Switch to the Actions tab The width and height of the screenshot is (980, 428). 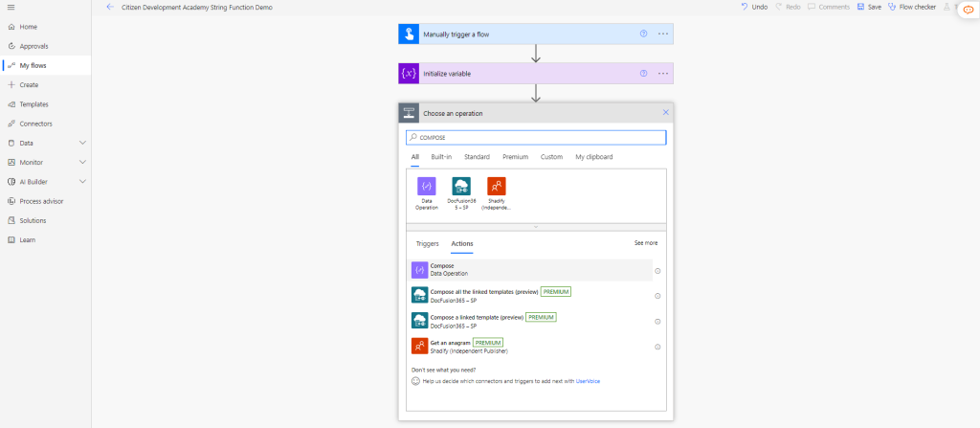pos(462,243)
